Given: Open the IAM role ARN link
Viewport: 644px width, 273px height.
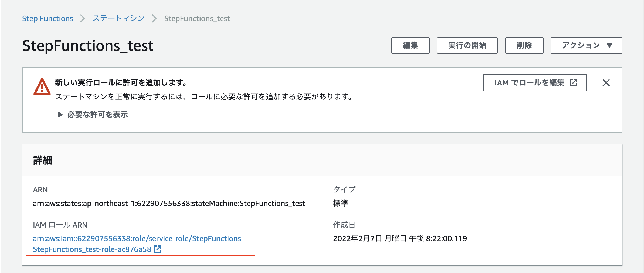Looking at the screenshot, I should pyautogui.click(x=138, y=244).
